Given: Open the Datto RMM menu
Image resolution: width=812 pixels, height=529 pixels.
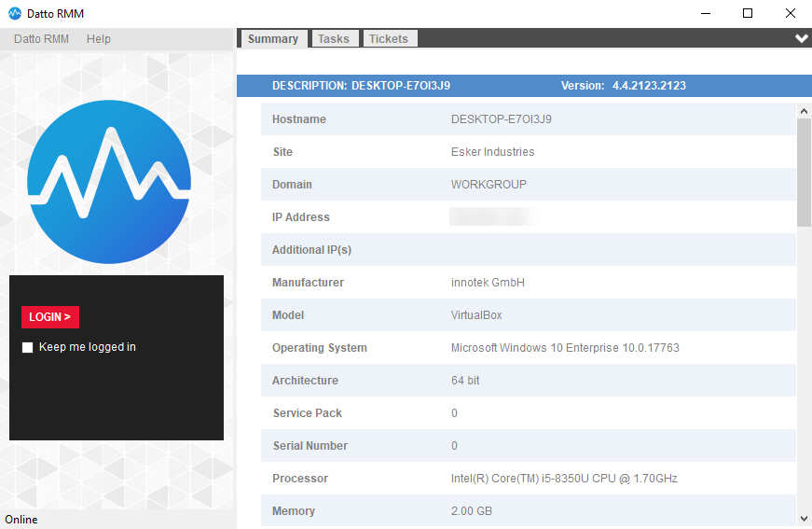Looking at the screenshot, I should coord(41,39).
